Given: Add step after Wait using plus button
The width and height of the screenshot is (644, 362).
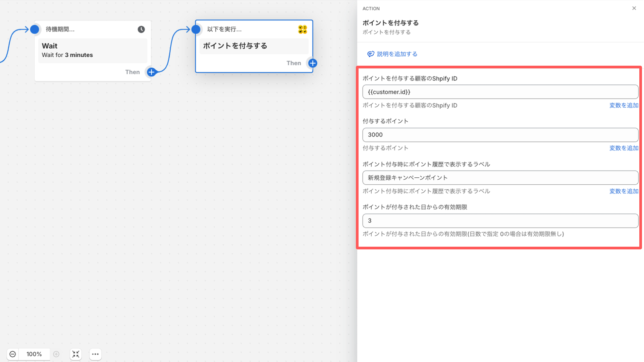Looking at the screenshot, I should click(x=152, y=72).
